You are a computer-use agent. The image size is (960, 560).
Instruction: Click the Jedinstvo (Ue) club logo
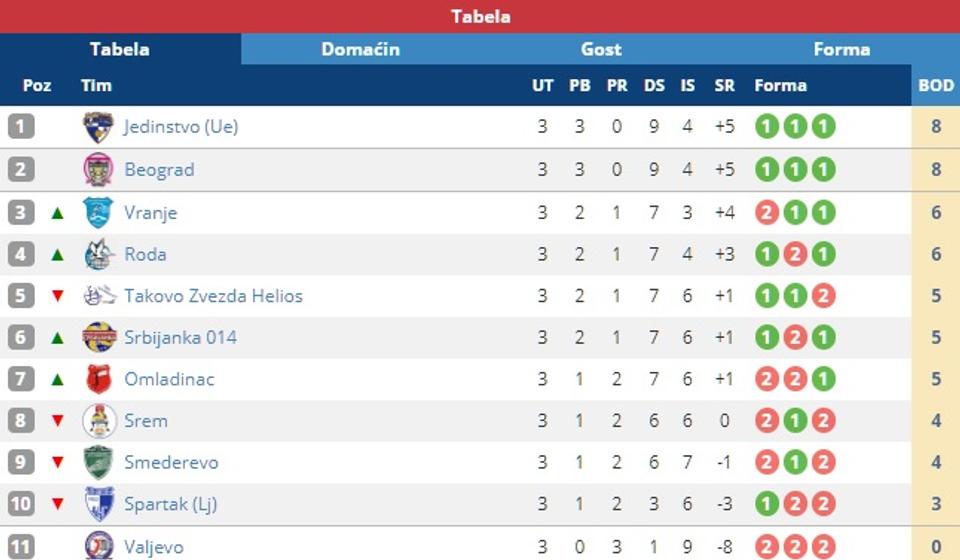click(98, 127)
